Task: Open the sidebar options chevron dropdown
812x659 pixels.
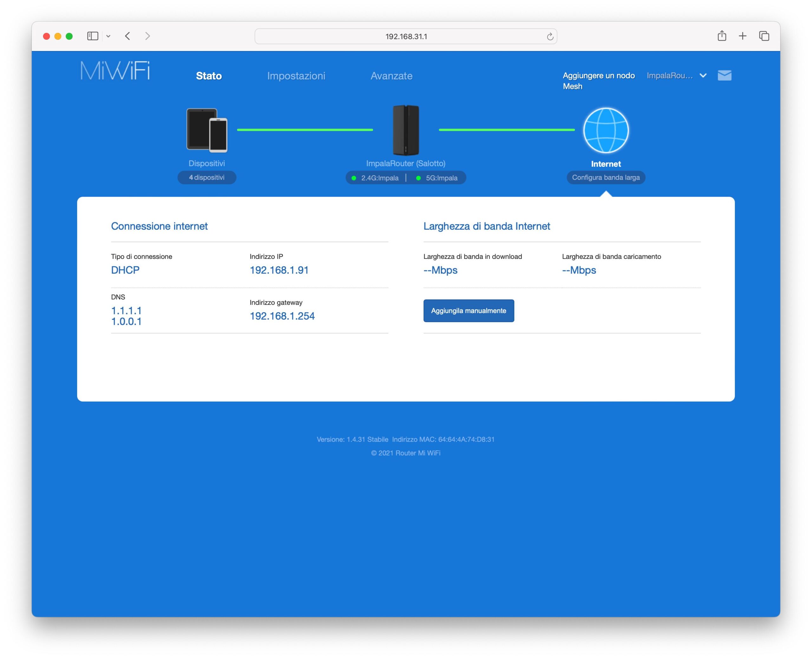Action: (x=108, y=36)
